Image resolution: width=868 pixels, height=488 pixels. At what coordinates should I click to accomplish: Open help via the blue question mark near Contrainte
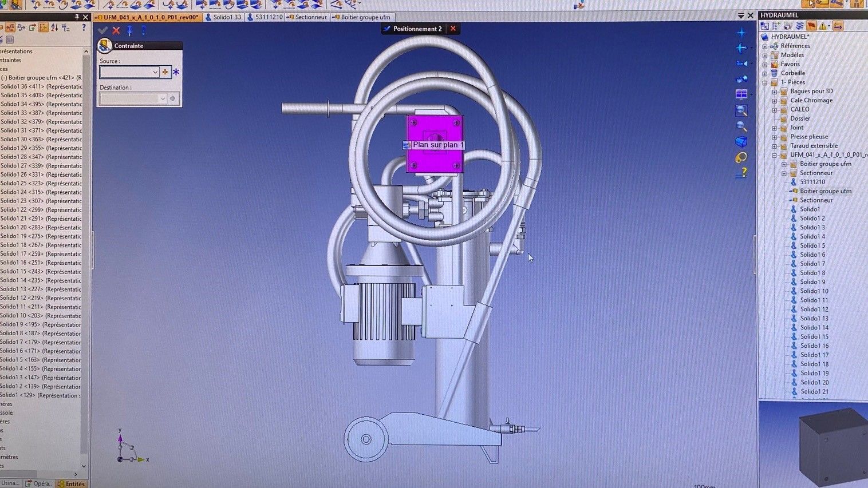tap(144, 30)
